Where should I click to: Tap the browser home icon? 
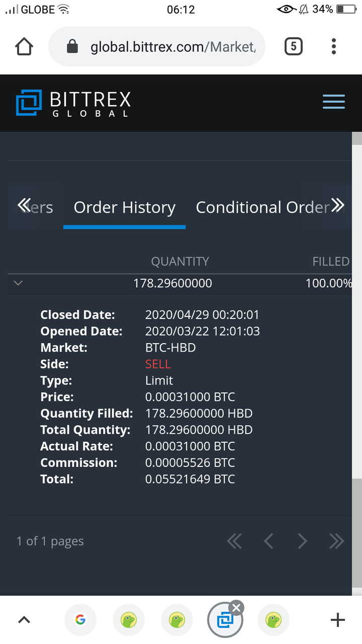24,47
